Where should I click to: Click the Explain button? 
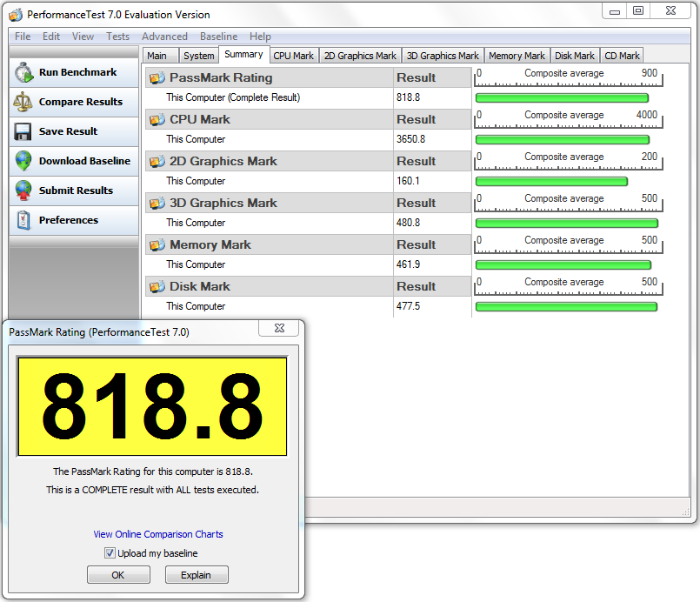pos(197,575)
